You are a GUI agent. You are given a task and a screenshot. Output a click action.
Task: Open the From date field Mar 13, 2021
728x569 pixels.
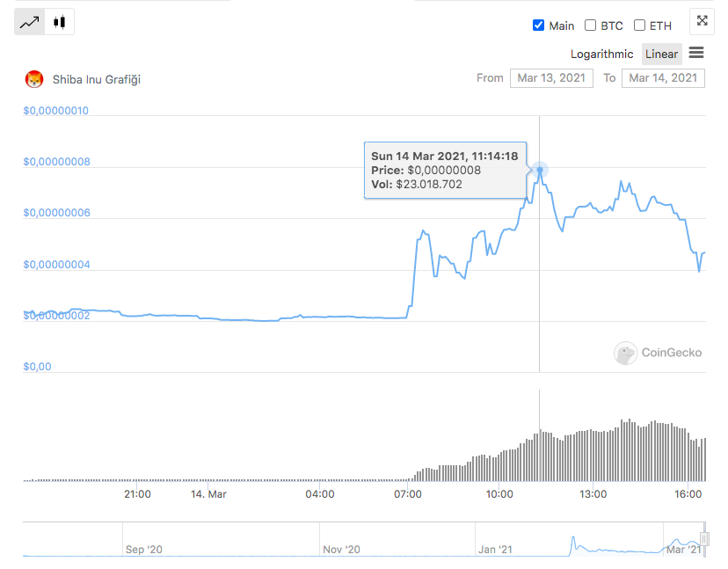pos(551,78)
